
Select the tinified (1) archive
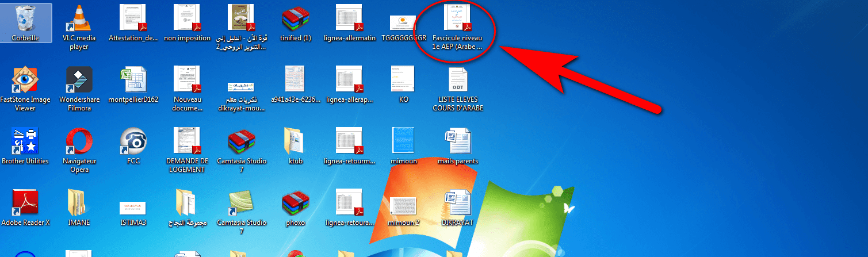[295, 23]
